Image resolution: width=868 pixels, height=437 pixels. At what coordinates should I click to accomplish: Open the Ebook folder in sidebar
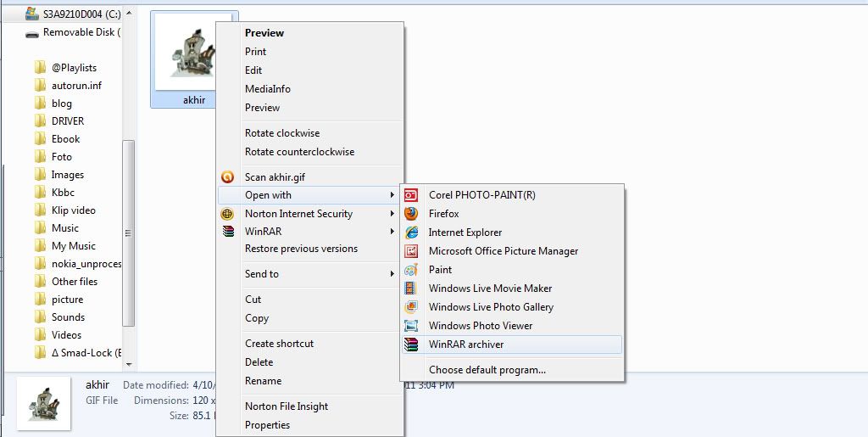[65, 139]
